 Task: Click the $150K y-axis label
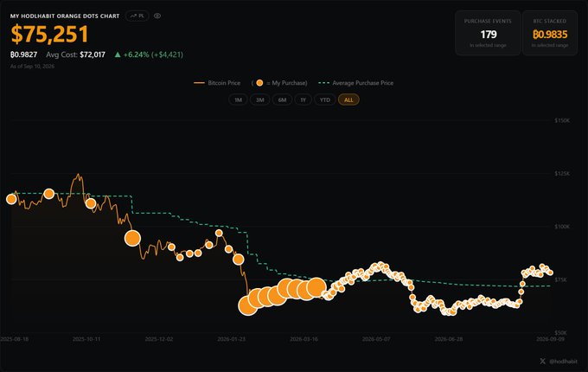[562, 120]
